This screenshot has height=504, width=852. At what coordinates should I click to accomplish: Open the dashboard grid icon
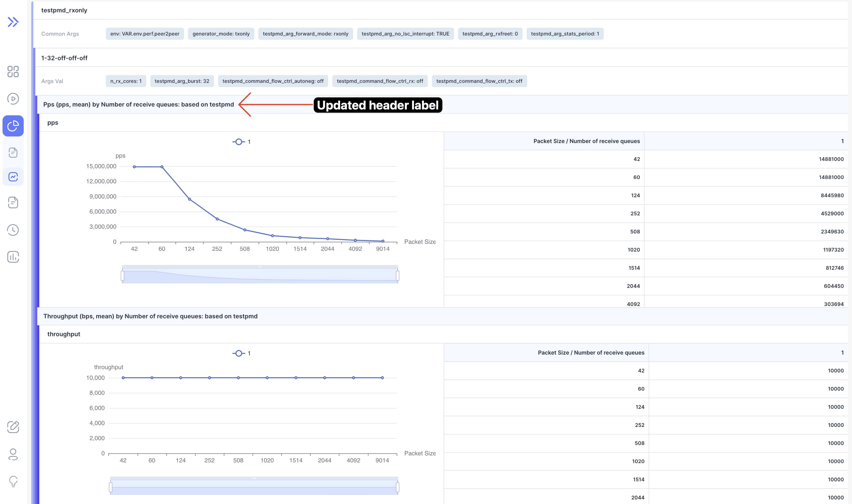pyautogui.click(x=13, y=71)
